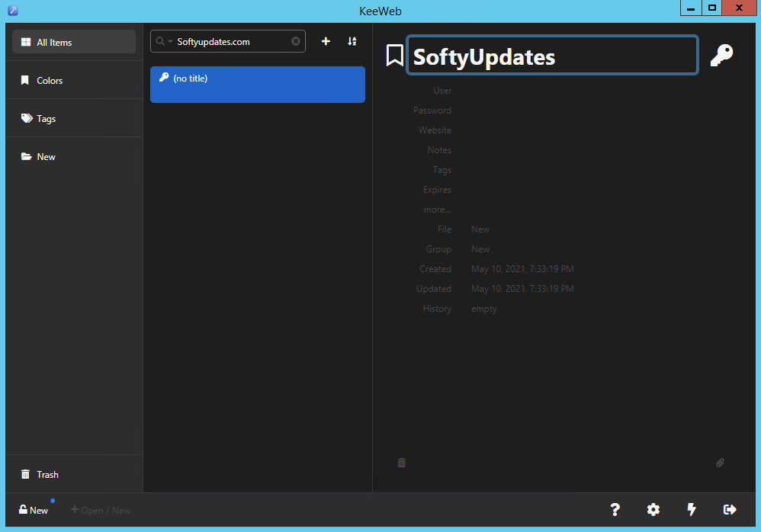The width and height of the screenshot is (761, 532).
Task: Open the History value empty
Action: [x=484, y=309]
